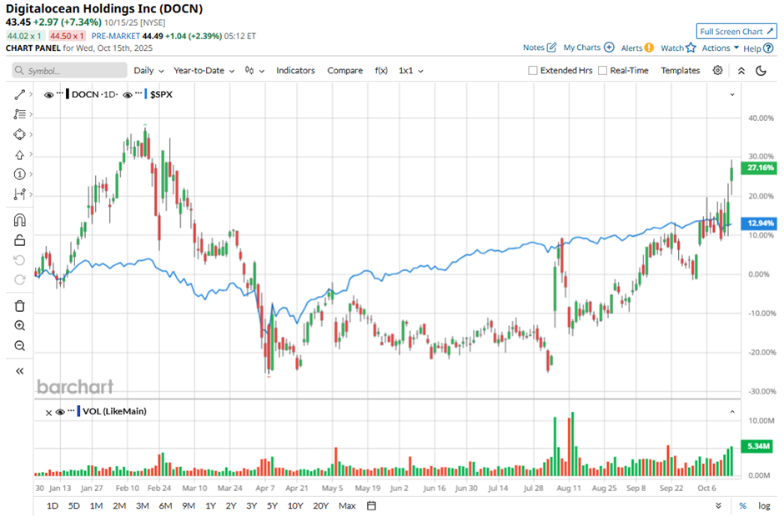Open VOL indicator options ellipsis
Viewport: 784px width, 532px height.
[72, 410]
